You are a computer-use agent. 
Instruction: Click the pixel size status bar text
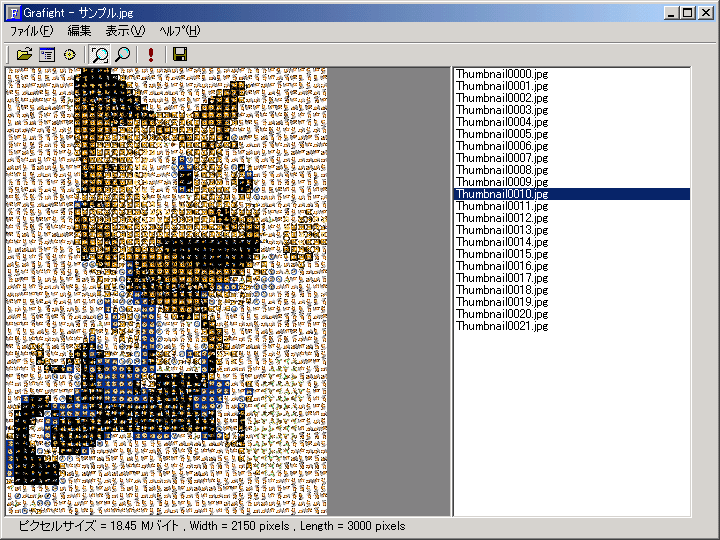pyautogui.click(x=212, y=526)
